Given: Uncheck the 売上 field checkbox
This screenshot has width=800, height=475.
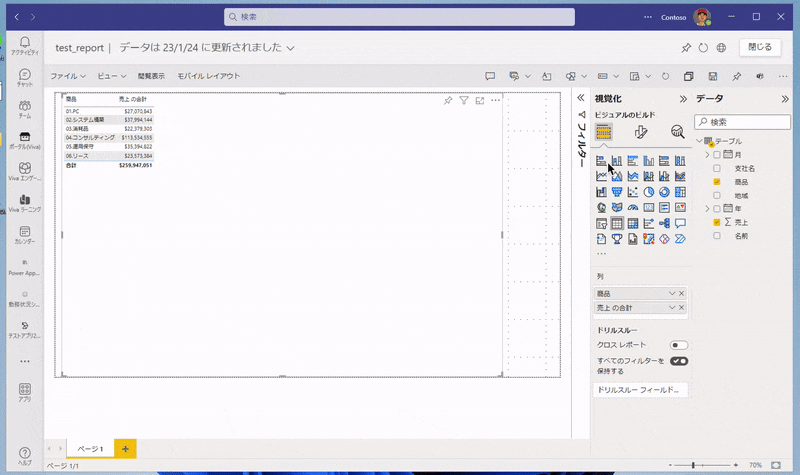Looking at the screenshot, I should click(717, 222).
